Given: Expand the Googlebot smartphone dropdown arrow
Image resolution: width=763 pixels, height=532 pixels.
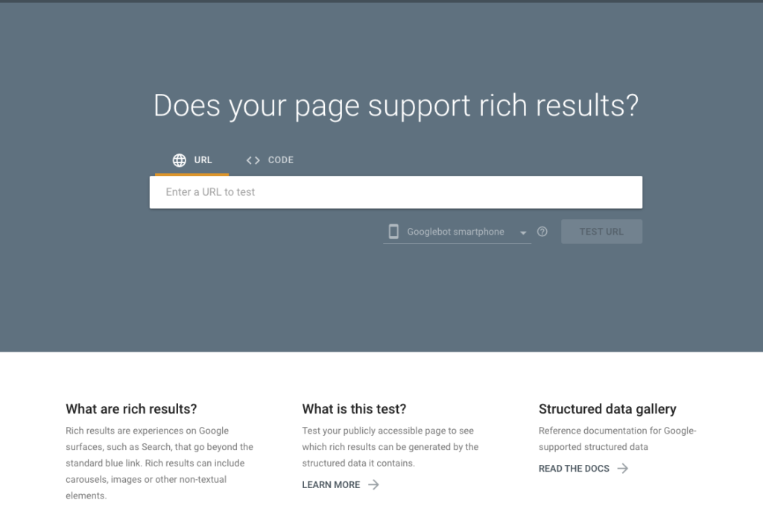Looking at the screenshot, I should (x=523, y=232).
